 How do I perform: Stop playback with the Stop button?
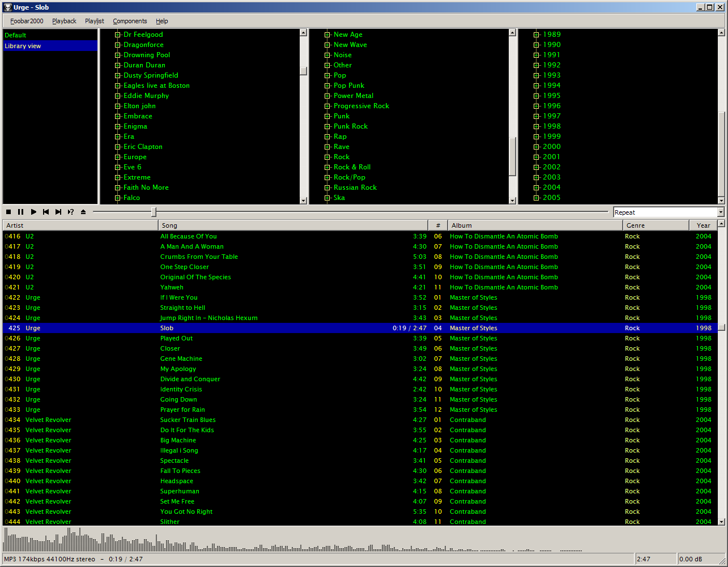tap(8, 212)
